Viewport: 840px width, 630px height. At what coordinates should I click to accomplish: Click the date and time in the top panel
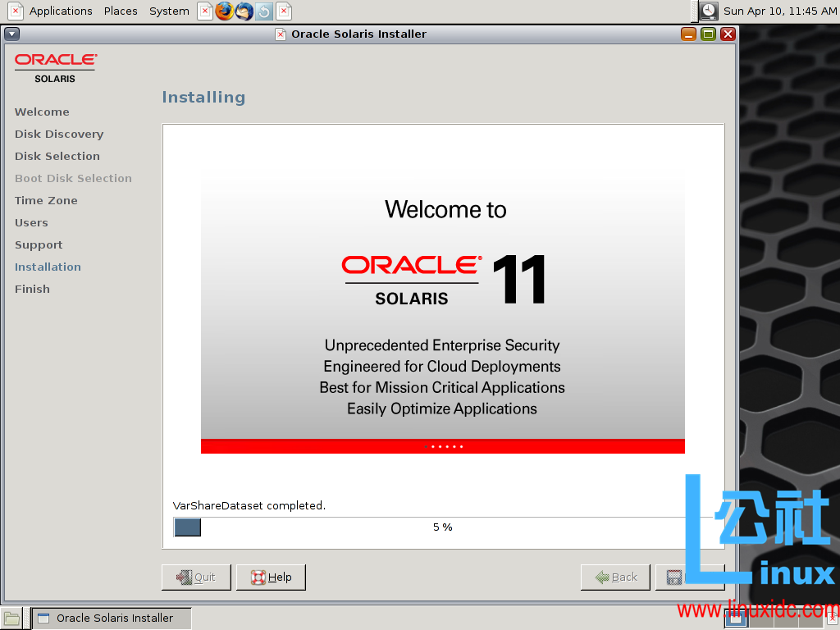click(780, 11)
